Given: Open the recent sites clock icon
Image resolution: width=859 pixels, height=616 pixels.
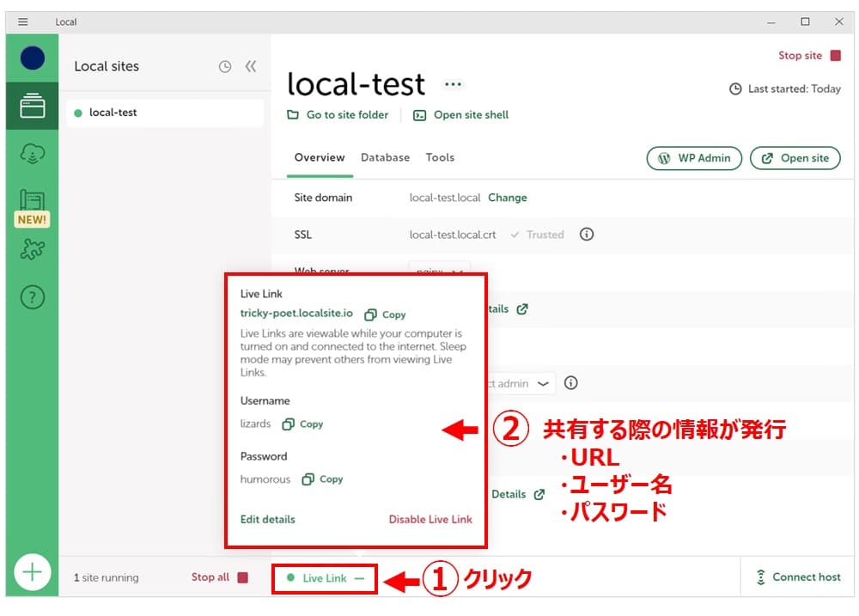Looking at the screenshot, I should click(224, 67).
